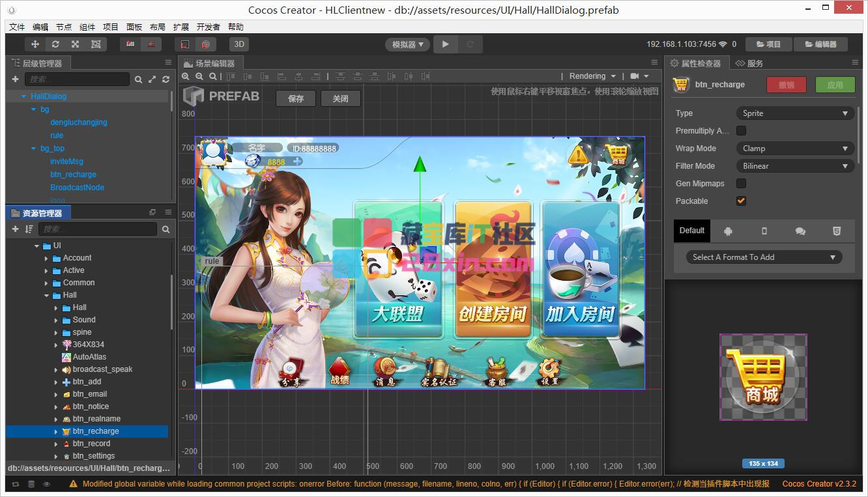Pop out the assets panel

152,212
